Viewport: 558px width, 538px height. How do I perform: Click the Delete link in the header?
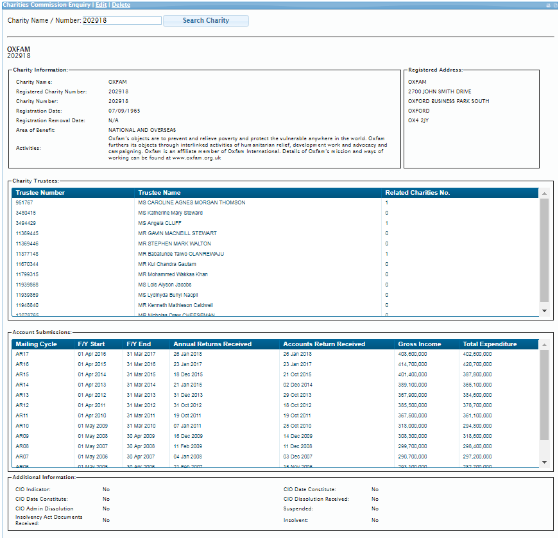tap(121, 5)
